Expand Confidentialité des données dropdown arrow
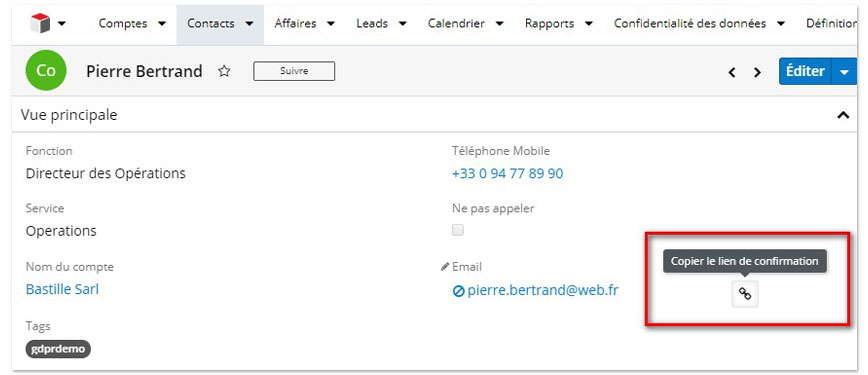 point(781,24)
